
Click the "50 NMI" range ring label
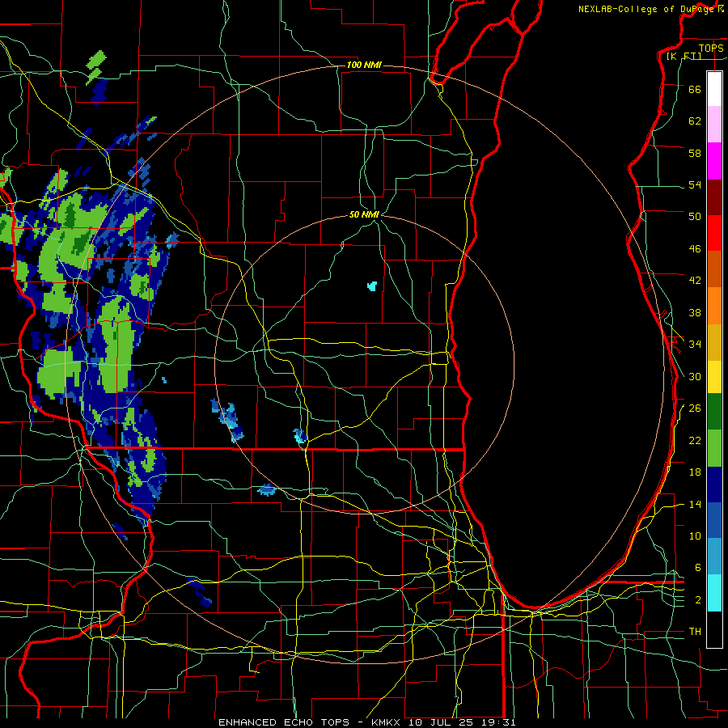click(364, 214)
